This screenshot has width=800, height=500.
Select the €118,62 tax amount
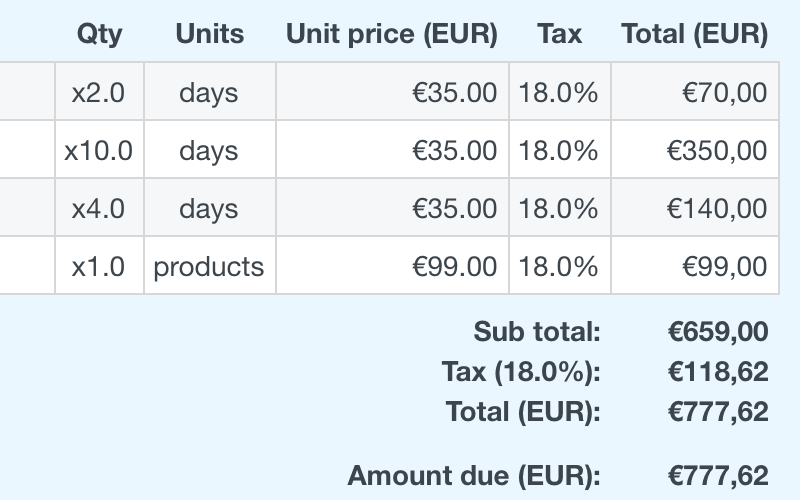click(717, 372)
